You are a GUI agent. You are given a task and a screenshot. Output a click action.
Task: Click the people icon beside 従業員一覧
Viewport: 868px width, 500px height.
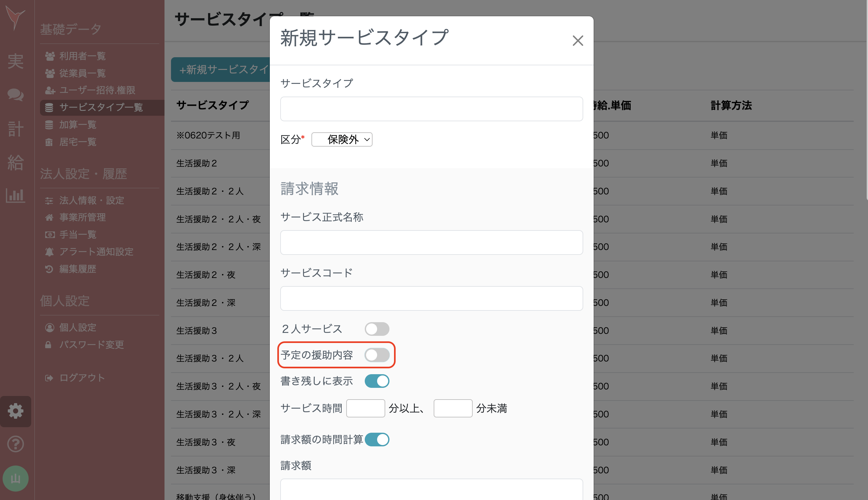50,73
